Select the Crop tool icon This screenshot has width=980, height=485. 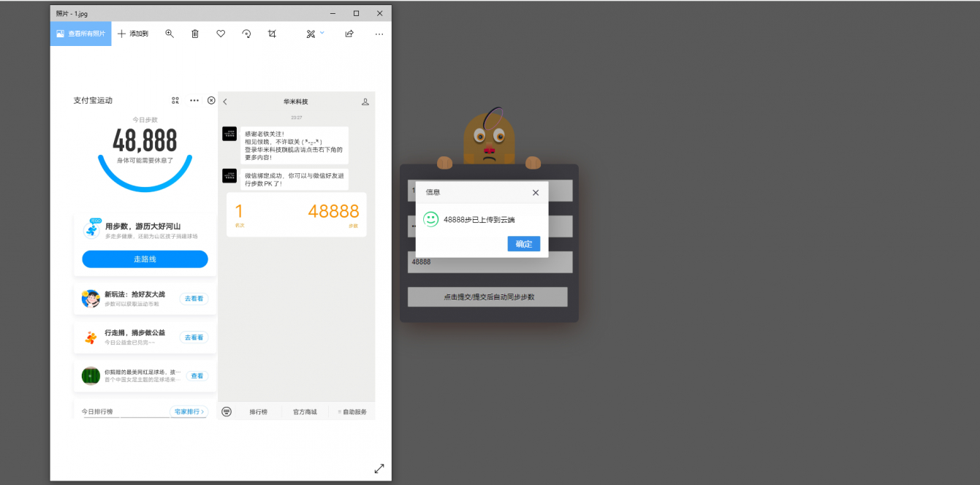tap(272, 34)
